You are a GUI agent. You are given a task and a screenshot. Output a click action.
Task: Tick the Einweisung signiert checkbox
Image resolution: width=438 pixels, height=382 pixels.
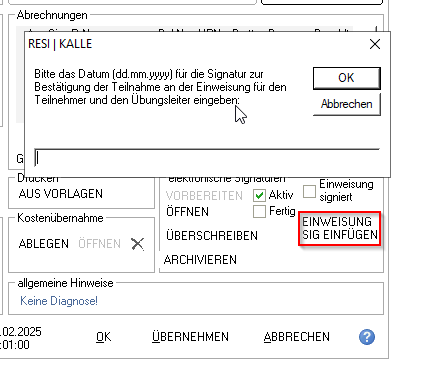309,191
